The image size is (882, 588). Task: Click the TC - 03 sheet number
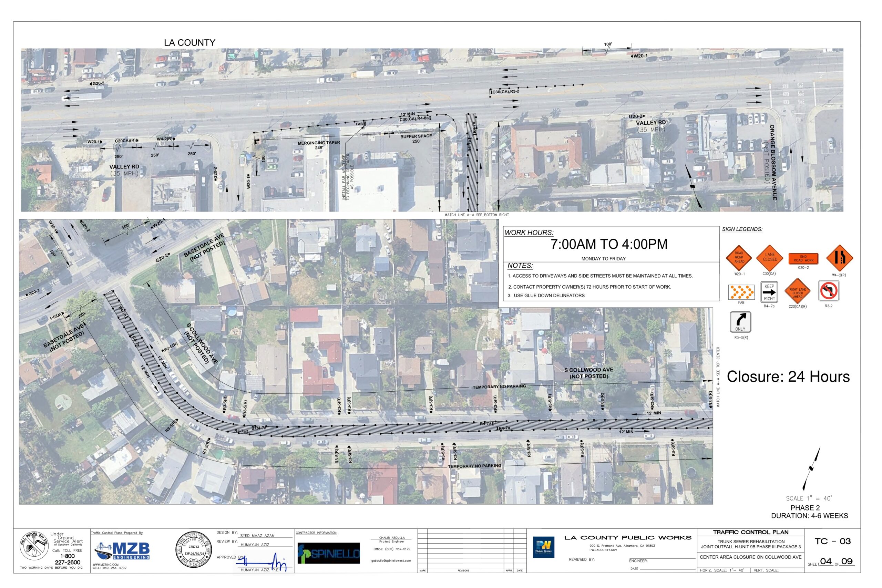tap(832, 541)
